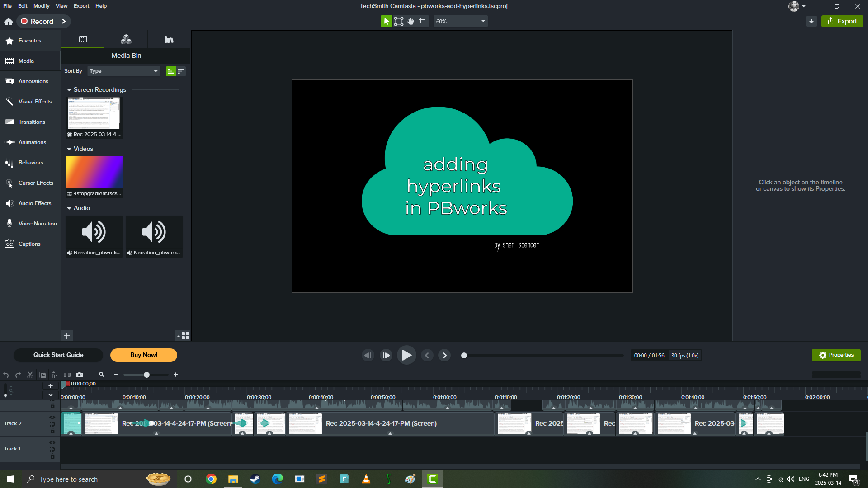Toggle descending sort order in Media Bin
The width and height of the screenshot is (868, 488).
(x=181, y=71)
